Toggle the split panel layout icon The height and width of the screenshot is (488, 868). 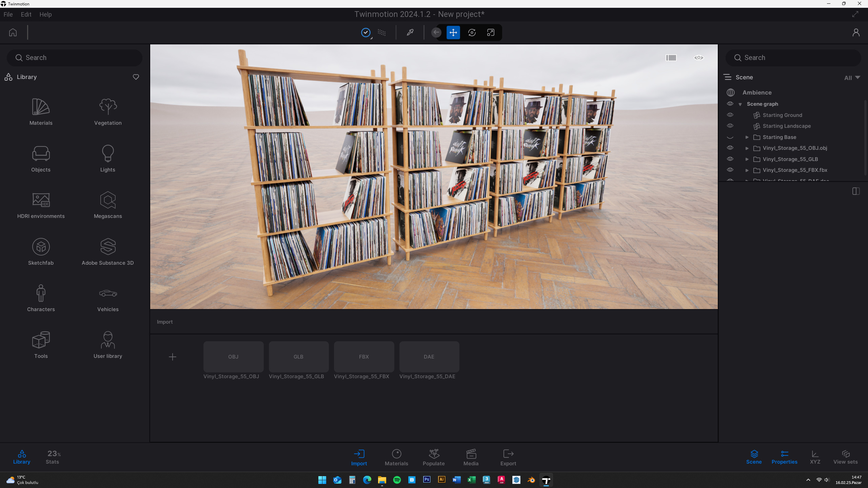click(856, 191)
